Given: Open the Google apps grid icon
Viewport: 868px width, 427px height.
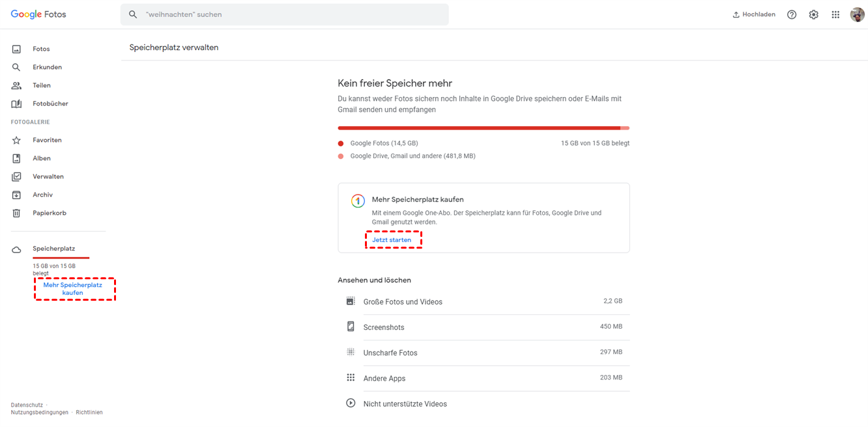Looking at the screenshot, I should pyautogui.click(x=835, y=14).
